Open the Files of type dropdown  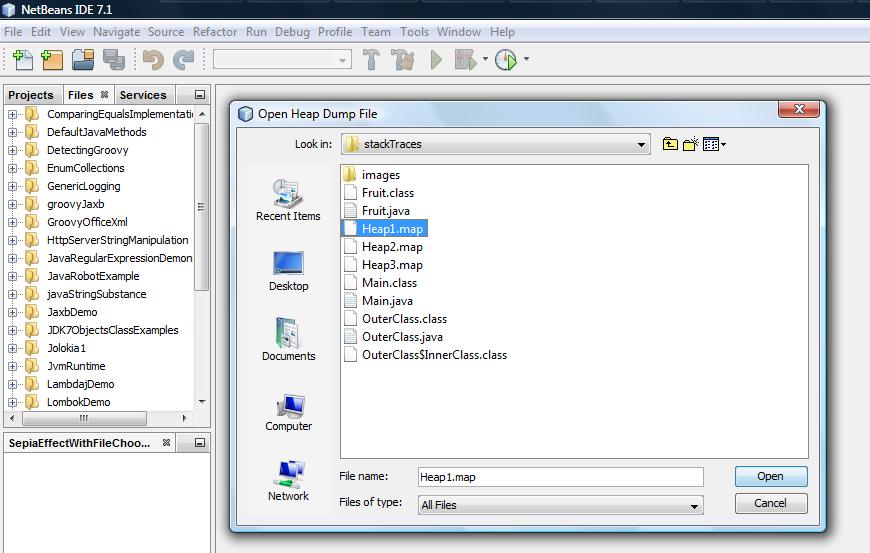click(560, 505)
